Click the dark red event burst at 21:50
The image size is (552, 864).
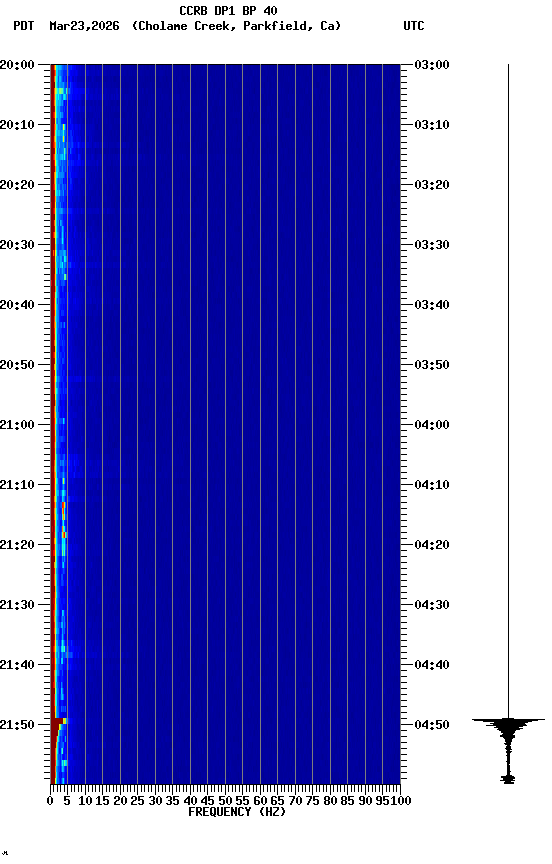point(57,721)
